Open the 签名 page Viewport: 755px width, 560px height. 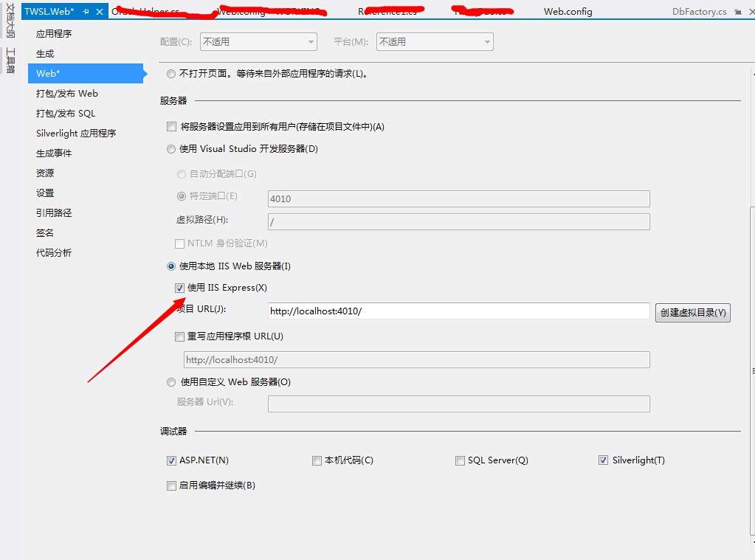coord(45,232)
